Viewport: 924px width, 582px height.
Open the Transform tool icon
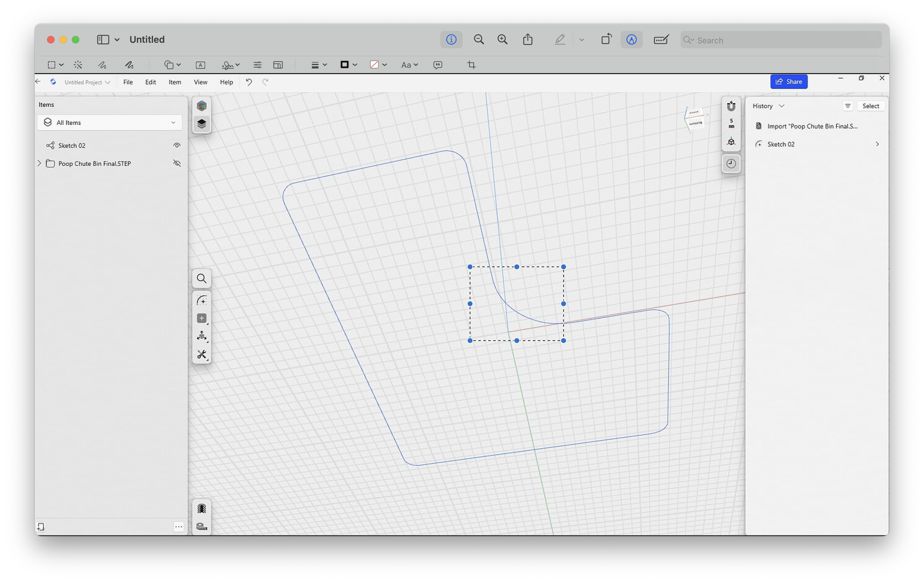point(202,336)
